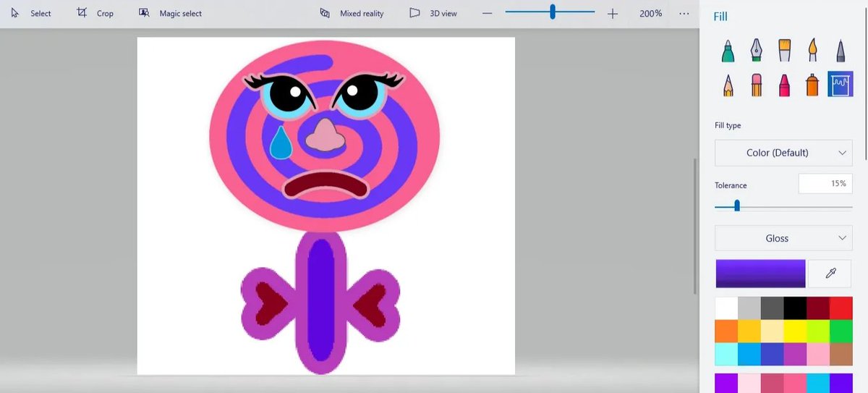Choose the black color swatch
The height and width of the screenshot is (393, 868).
pyautogui.click(x=795, y=308)
